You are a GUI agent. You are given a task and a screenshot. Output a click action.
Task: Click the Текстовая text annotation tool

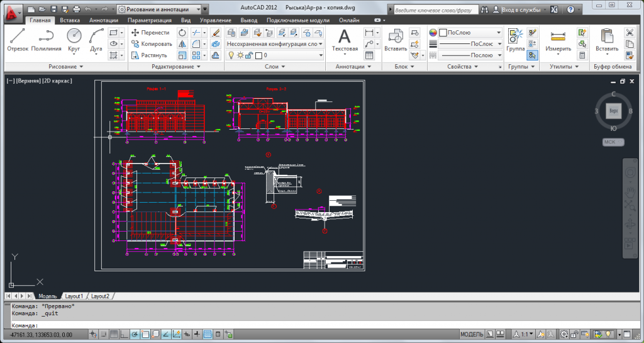click(345, 41)
